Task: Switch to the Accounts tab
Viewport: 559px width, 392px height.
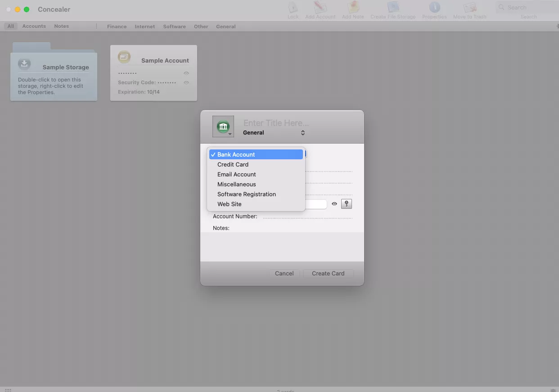Action: pos(34,26)
